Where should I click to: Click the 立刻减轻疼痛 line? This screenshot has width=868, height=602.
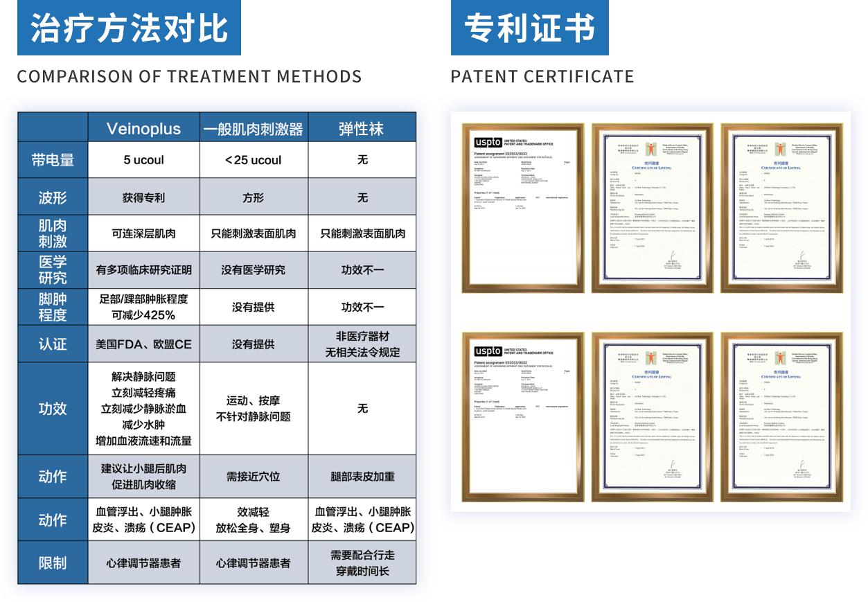[x=143, y=393]
